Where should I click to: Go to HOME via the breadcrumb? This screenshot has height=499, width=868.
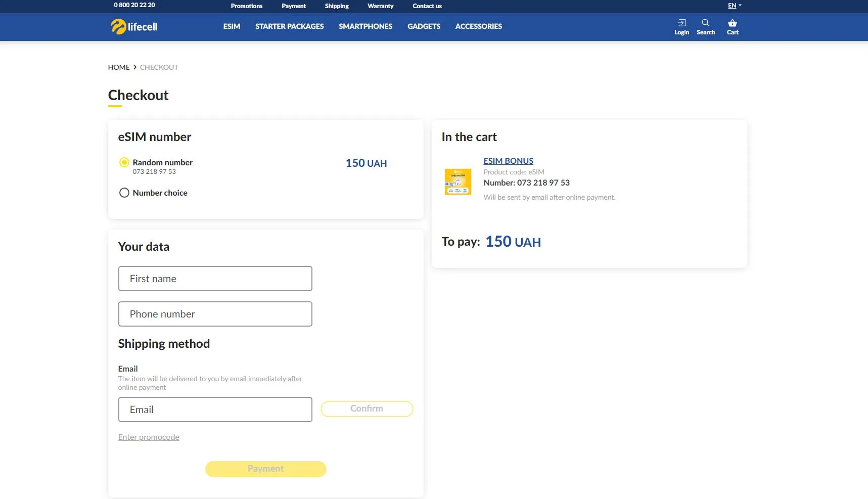click(x=119, y=67)
